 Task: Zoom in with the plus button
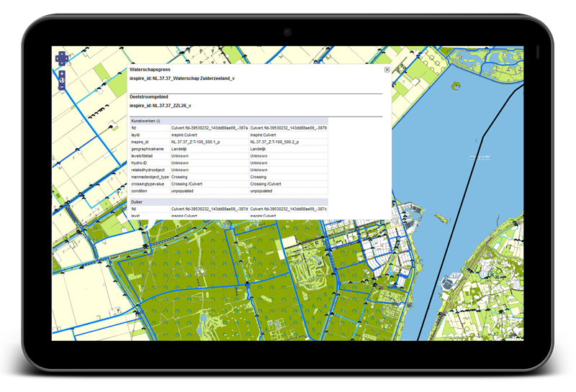[x=62, y=74]
